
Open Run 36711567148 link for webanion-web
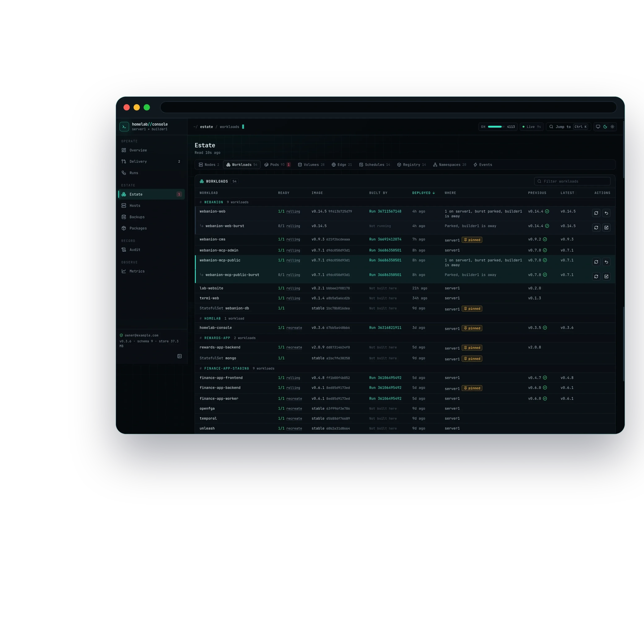[385, 212]
